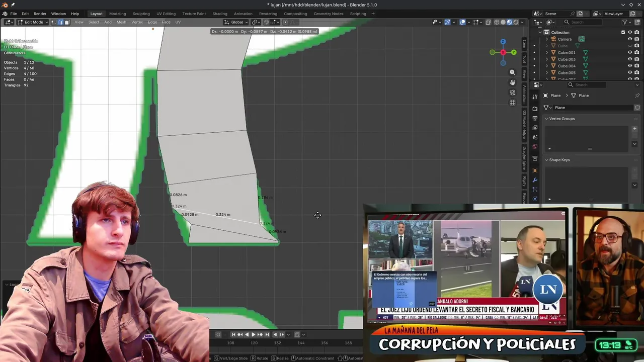
Task: Switch to material preview shading
Action: point(509,22)
